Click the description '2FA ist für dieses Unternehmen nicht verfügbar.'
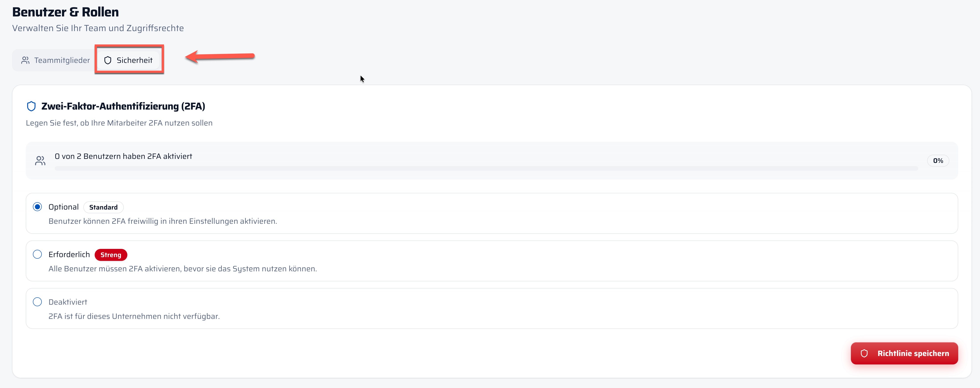The width and height of the screenshot is (980, 388). click(134, 316)
